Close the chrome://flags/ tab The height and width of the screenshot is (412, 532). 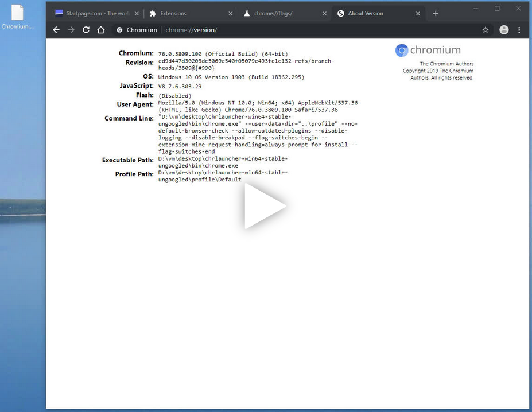click(324, 14)
